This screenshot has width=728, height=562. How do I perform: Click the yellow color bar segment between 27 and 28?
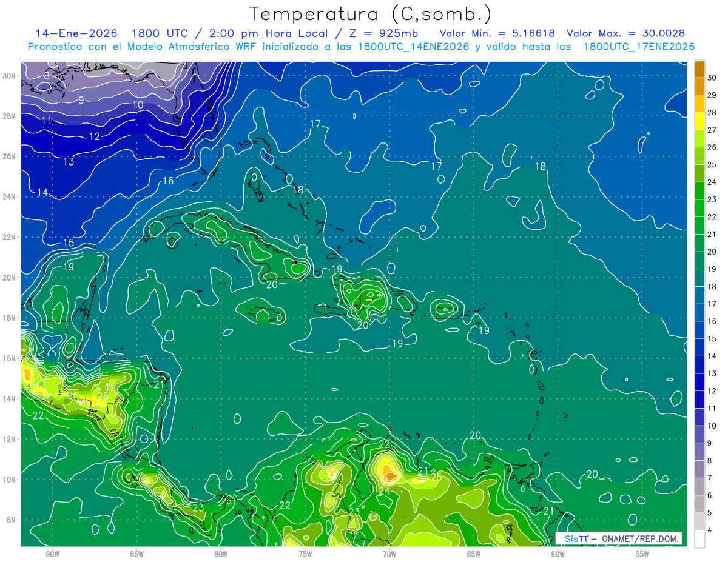(699, 121)
